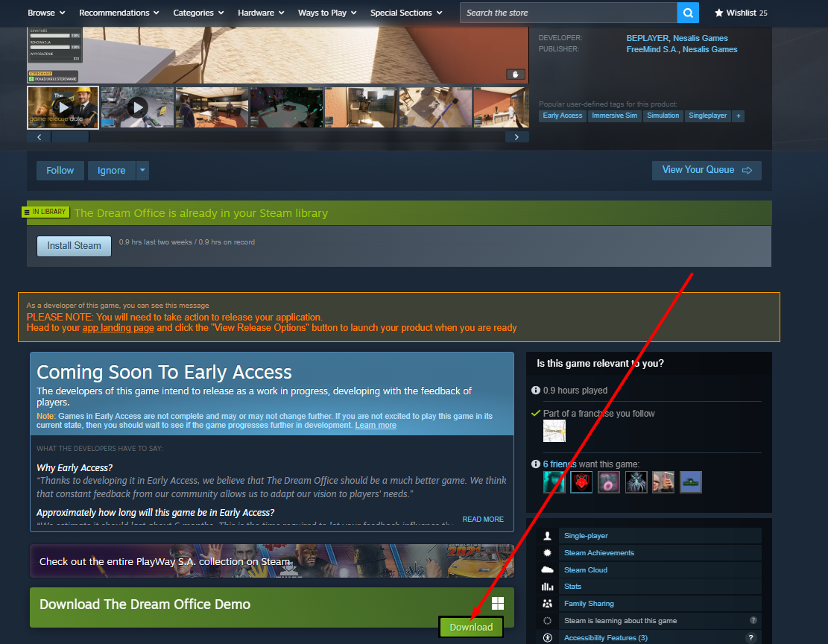Click info icon next to 0.9 hours played
This screenshot has width=828, height=644.
(x=535, y=391)
